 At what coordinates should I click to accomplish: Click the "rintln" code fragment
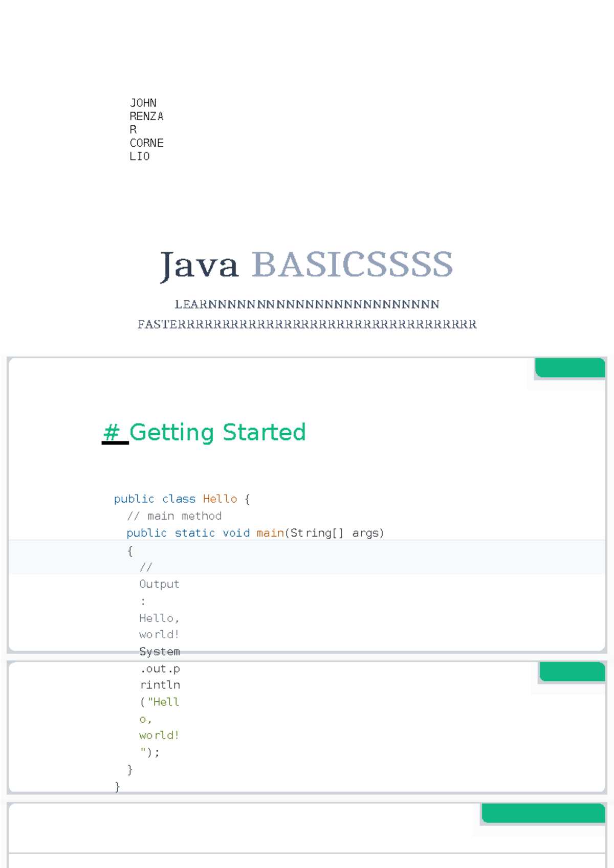tap(160, 685)
